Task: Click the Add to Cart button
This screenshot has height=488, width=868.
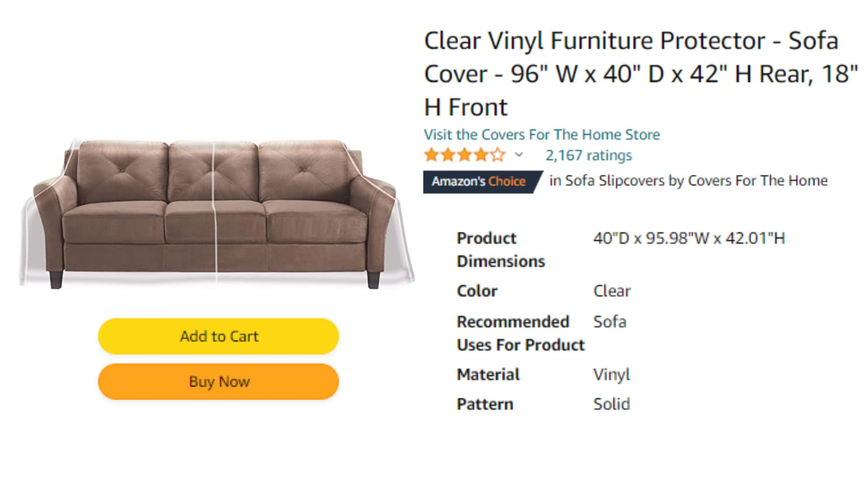Action: point(218,336)
